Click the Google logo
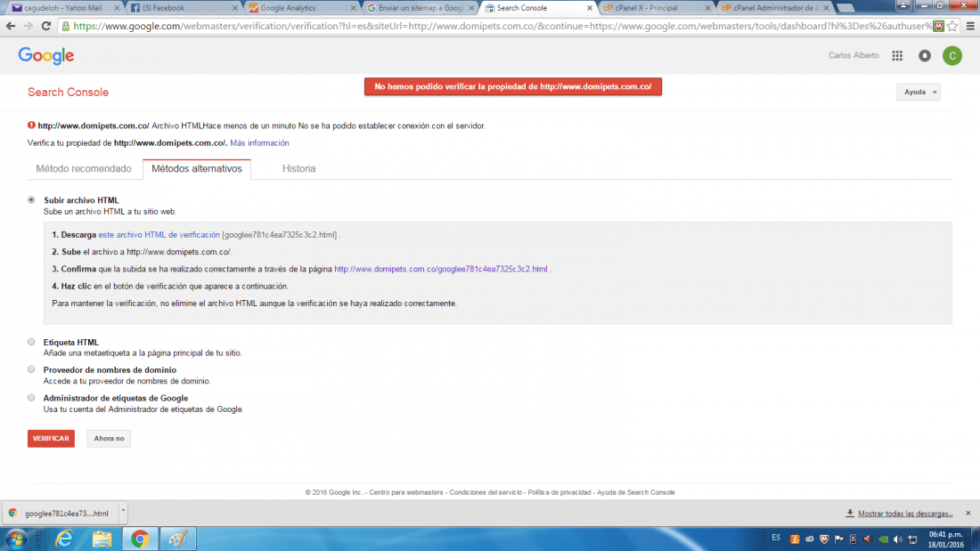 [46, 55]
